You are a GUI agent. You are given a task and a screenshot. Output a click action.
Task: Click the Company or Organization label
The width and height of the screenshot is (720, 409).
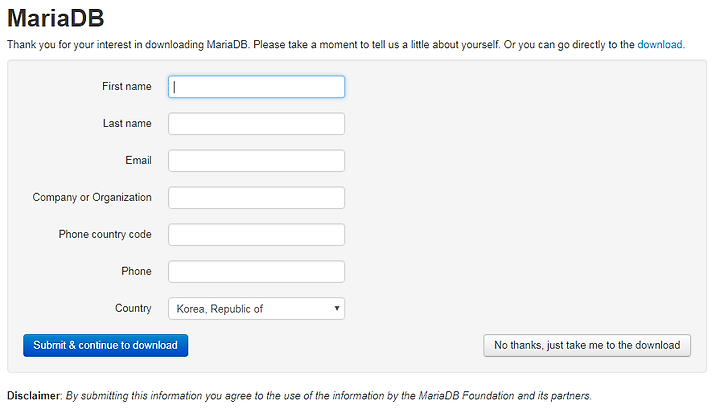[x=92, y=197]
